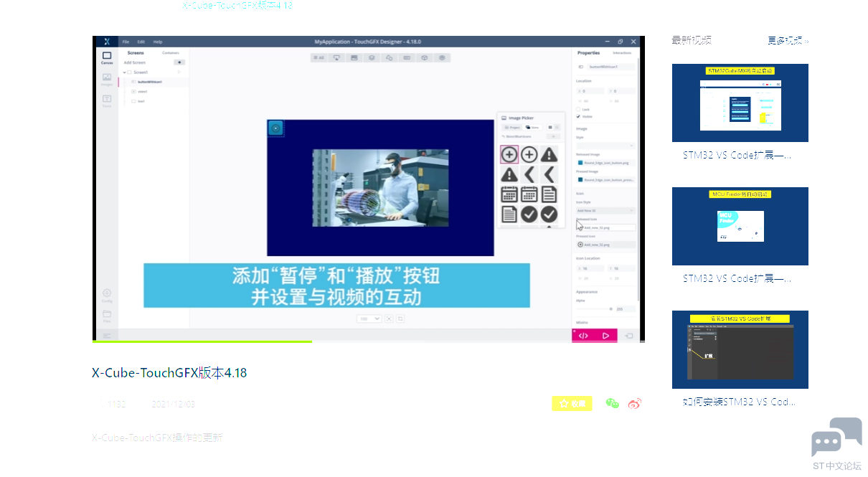
Task: Open the STM32CubeMX auto-start video thumbnail
Action: (740, 103)
